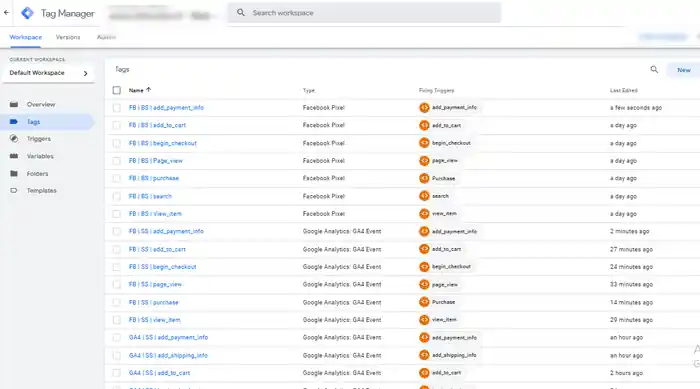This screenshot has height=389, width=700.
Task: Open Overview in the sidebar
Action: (41, 104)
